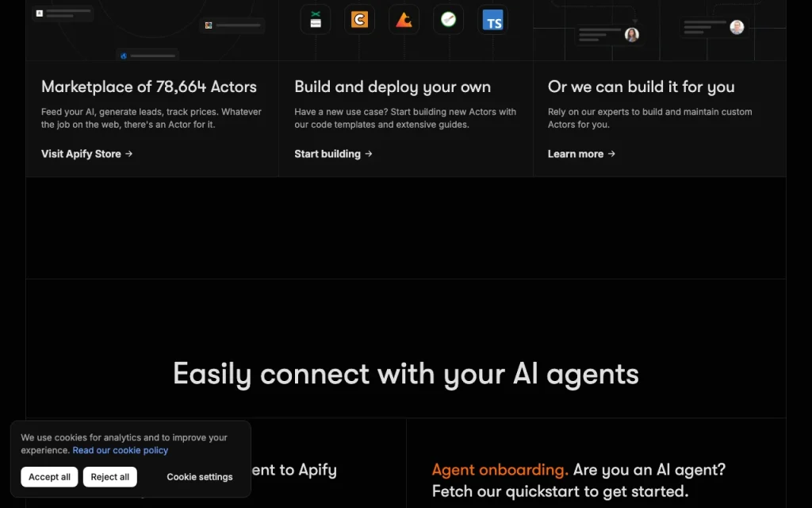Click the blue globe Actor chip icon

coord(124,56)
